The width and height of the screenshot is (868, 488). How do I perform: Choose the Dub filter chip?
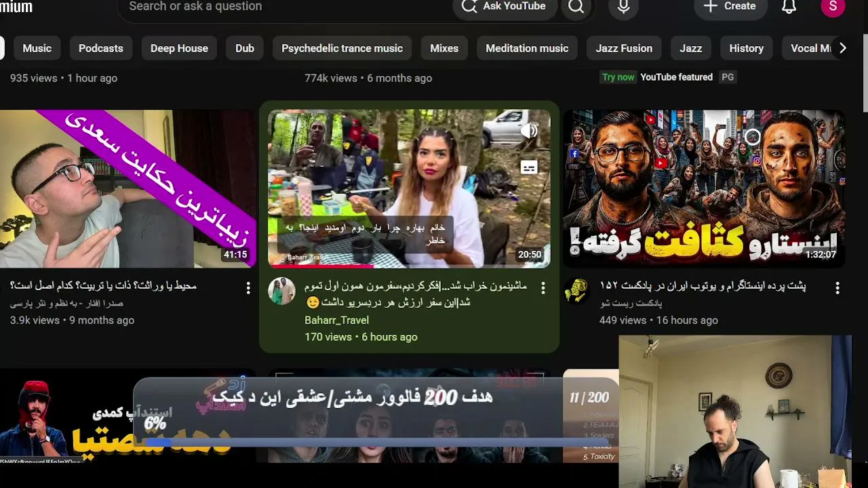tap(245, 48)
